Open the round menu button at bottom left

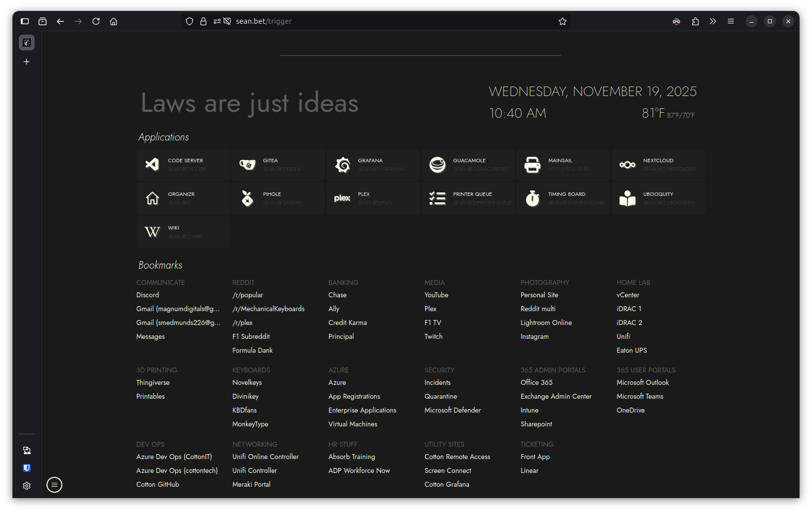point(54,485)
